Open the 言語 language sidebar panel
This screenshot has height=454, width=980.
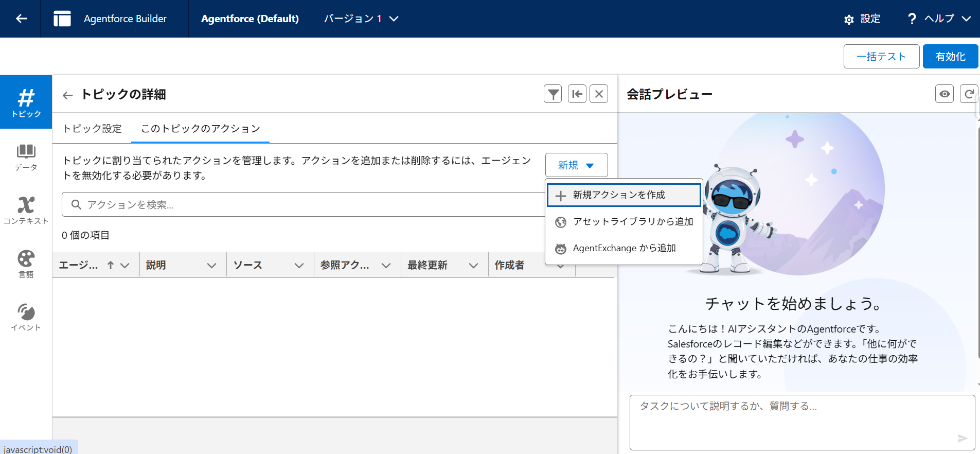tap(26, 264)
